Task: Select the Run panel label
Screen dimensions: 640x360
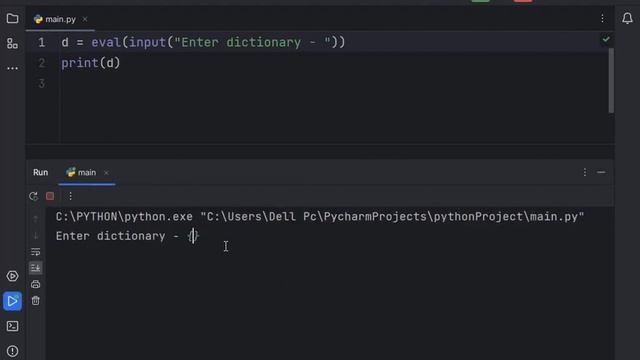Action: pos(40,172)
